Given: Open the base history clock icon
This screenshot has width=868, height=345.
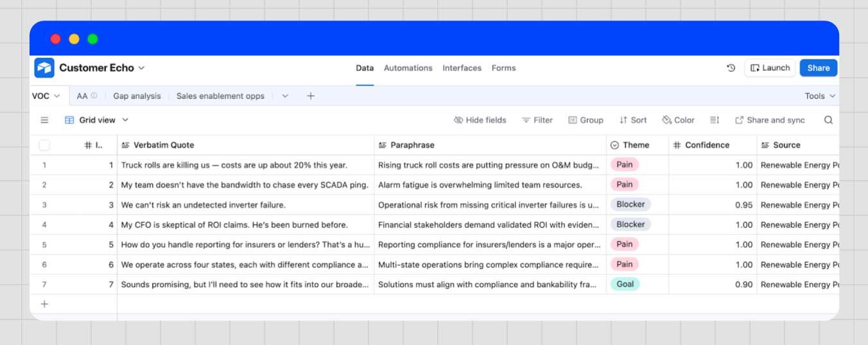Looking at the screenshot, I should click(731, 67).
